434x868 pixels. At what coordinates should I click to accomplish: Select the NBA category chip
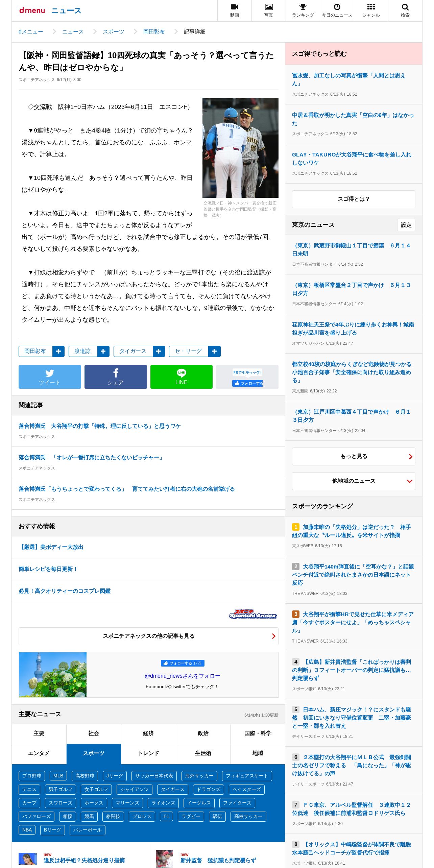27,830
